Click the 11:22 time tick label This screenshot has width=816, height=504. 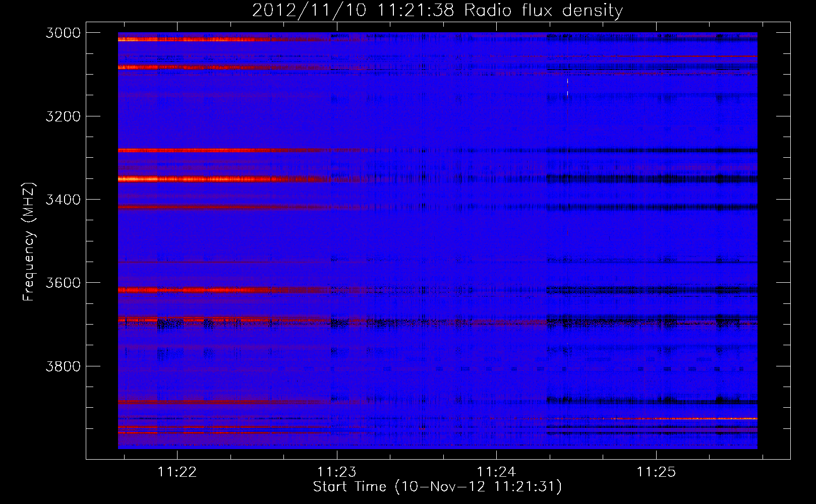(x=177, y=472)
